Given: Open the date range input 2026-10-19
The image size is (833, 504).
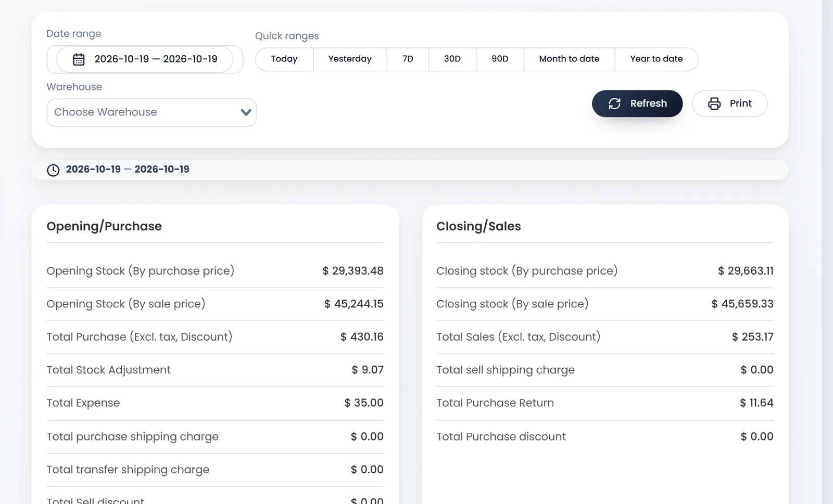Looking at the screenshot, I should point(145,59).
